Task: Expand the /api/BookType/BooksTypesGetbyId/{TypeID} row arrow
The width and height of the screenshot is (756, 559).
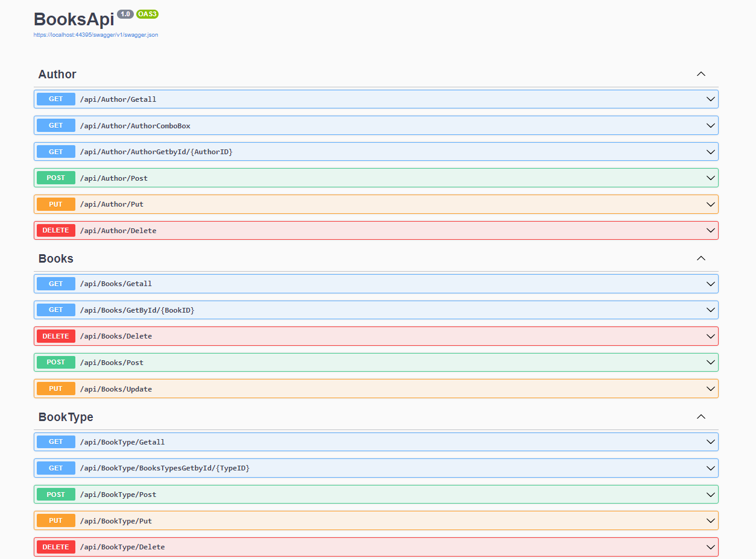Action: 710,468
